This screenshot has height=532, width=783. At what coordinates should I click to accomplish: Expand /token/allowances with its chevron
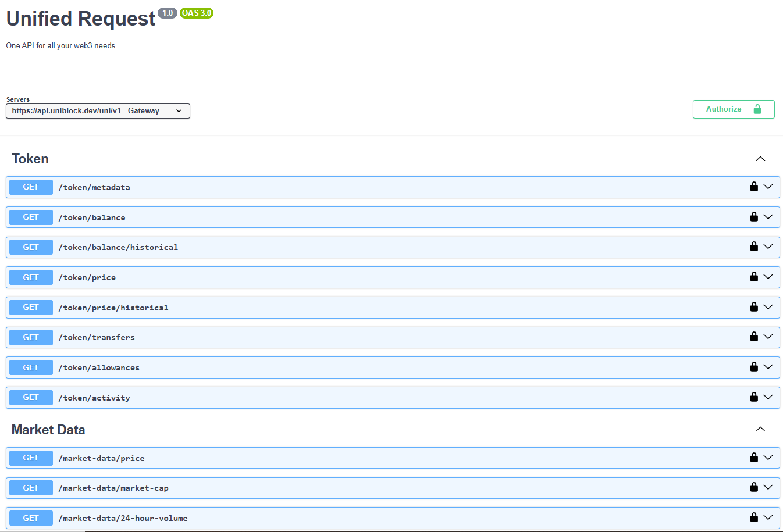(768, 367)
